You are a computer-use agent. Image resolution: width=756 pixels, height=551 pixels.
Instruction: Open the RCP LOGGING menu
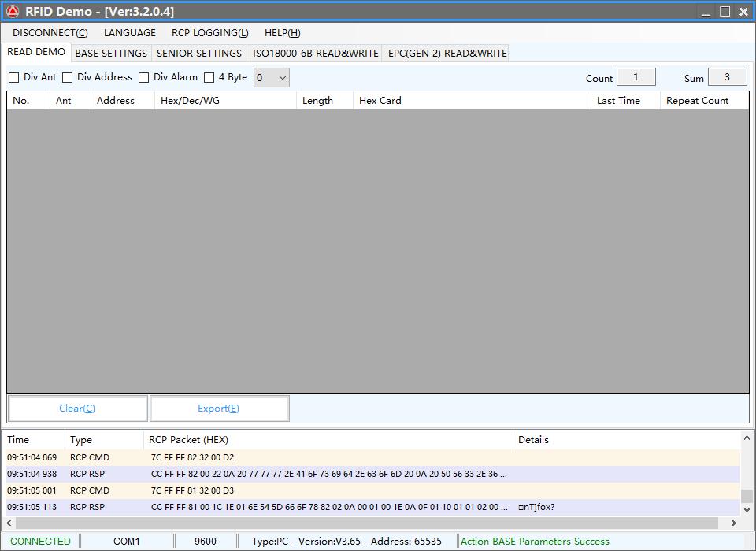pos(210,33)
